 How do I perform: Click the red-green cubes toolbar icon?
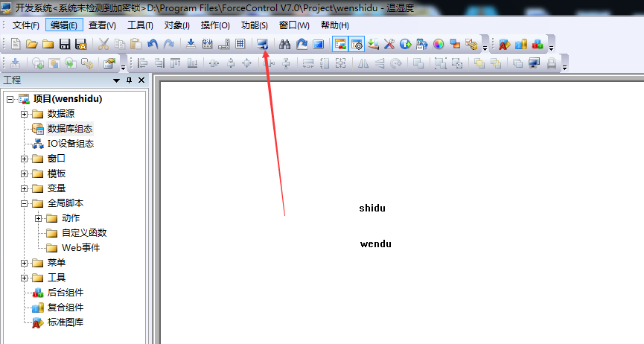pyautogui.click(x=538, y=44)
